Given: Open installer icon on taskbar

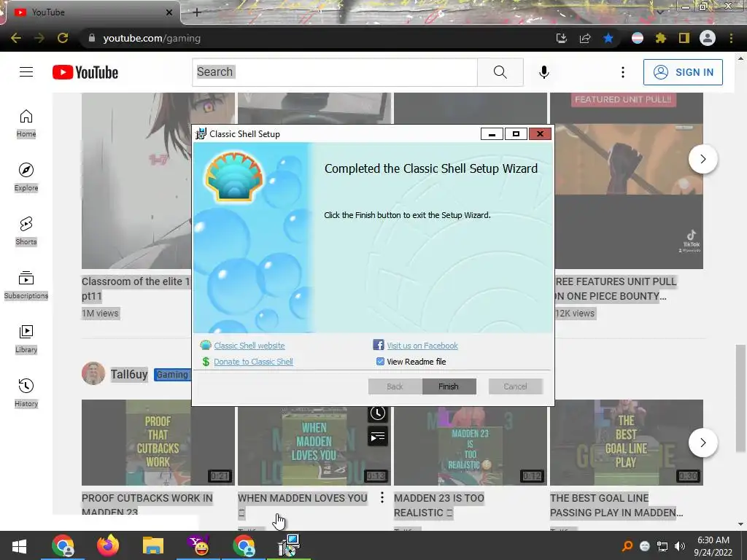Looking at the screenshot, I should [289, 545].
